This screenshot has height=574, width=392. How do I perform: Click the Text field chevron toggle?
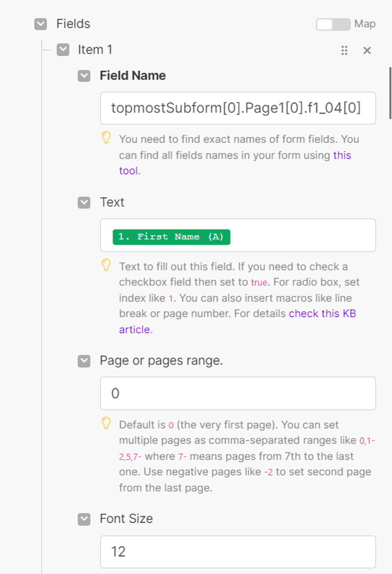point(84,202)
